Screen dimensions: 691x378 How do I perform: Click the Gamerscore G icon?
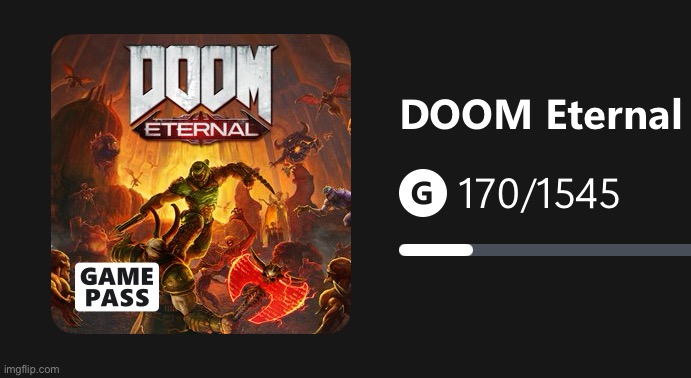coord(423,193)
